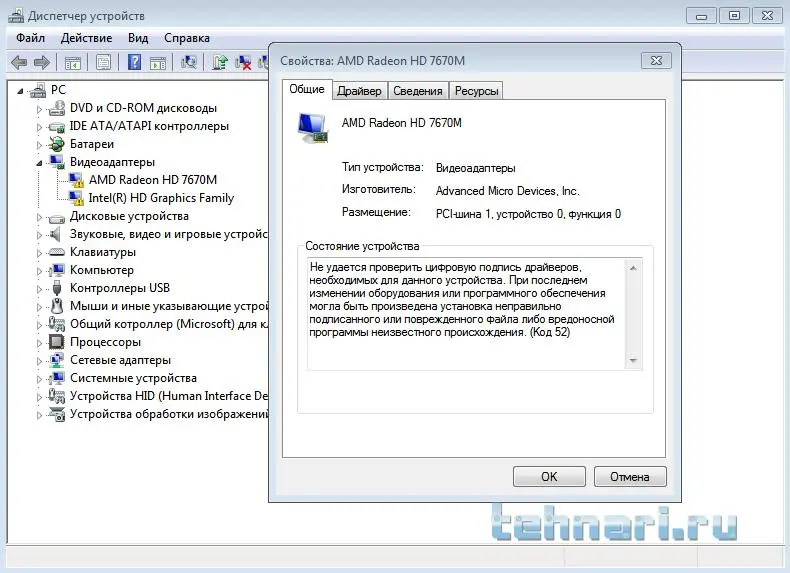This screenshot has height=573, width=790.
Task: Click the Back arrow in Device Manager toolbar
Action: 19,62
